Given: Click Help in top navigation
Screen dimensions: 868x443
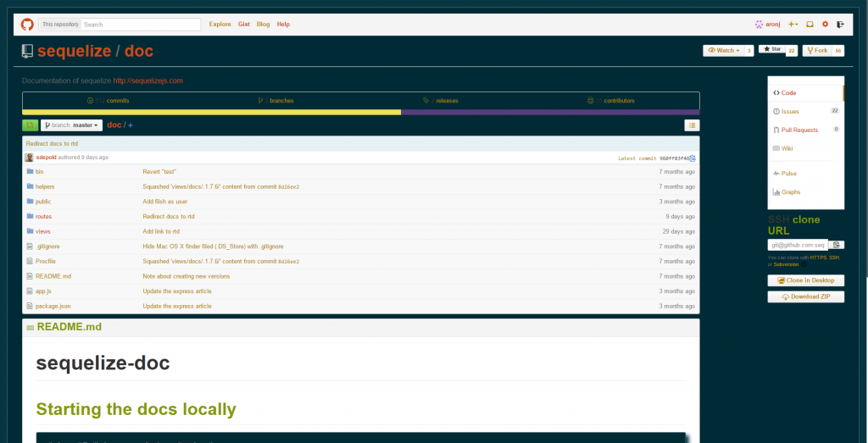Looking at the screenshot, I should [283, 25].
